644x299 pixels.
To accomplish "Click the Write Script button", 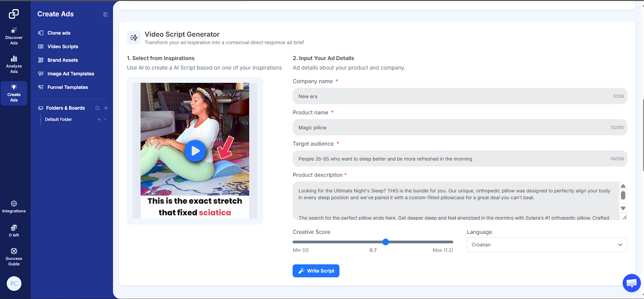I will click(316, 271).
